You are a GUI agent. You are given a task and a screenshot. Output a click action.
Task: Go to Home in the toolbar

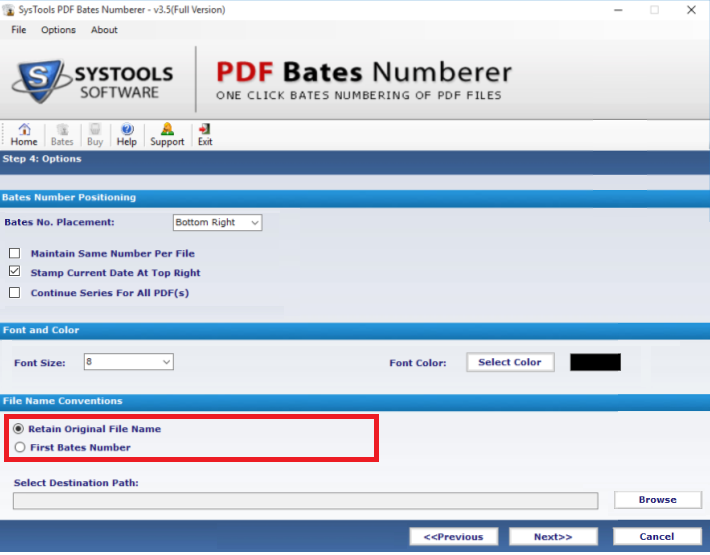(24, 135)
